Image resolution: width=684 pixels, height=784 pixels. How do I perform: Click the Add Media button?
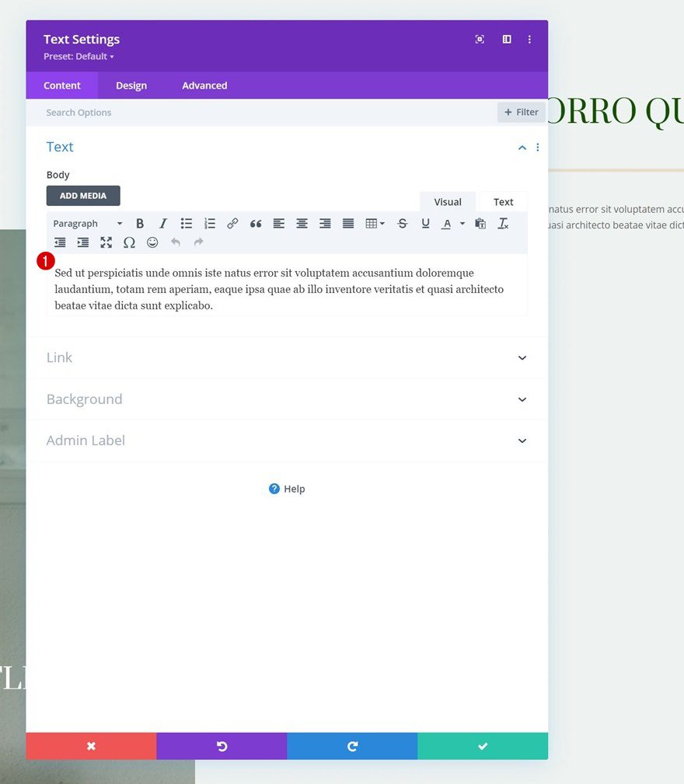click(82, 195)
